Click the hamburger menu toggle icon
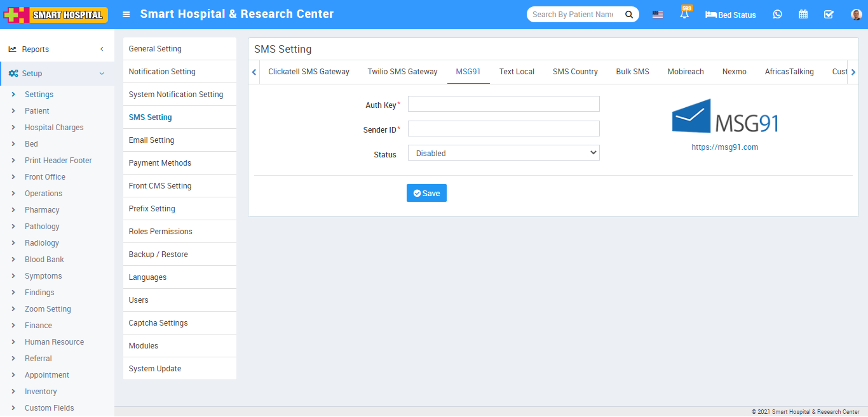 (x=126, y=14)
